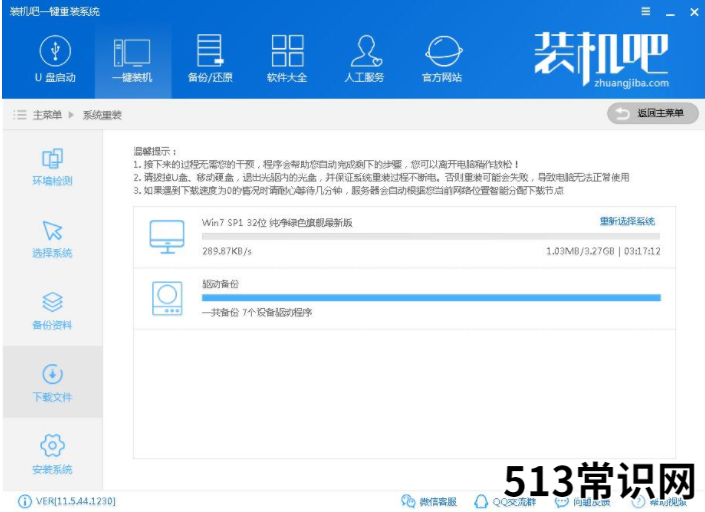Screen dimensions: 705x512
Task: Open the 备份资料 step
Action: tap(52, 311)
